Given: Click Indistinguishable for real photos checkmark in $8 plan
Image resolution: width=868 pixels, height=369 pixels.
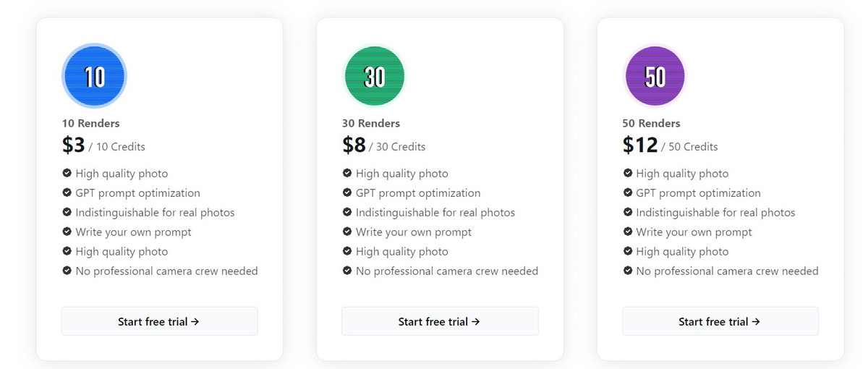Looking at the screenshot, I should [347, 213].
